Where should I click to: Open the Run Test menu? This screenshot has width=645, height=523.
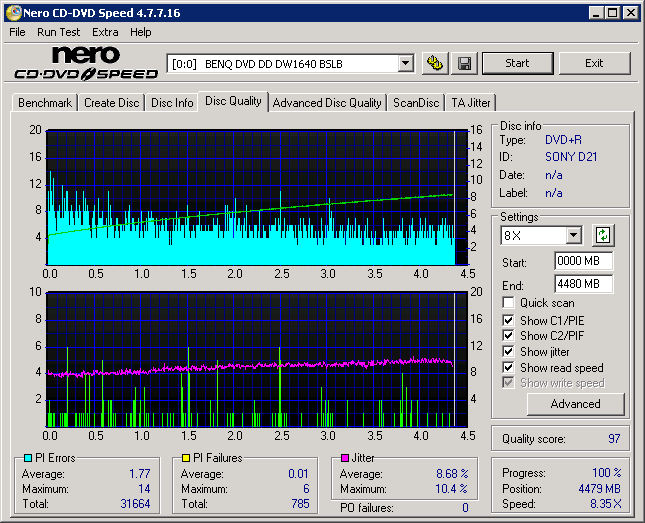pyautogui.click(x=59, y=32)
